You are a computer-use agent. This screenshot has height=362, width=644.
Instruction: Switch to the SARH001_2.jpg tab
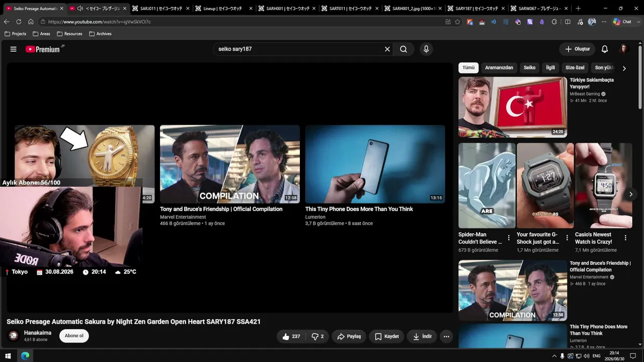(x=413, y=9)
